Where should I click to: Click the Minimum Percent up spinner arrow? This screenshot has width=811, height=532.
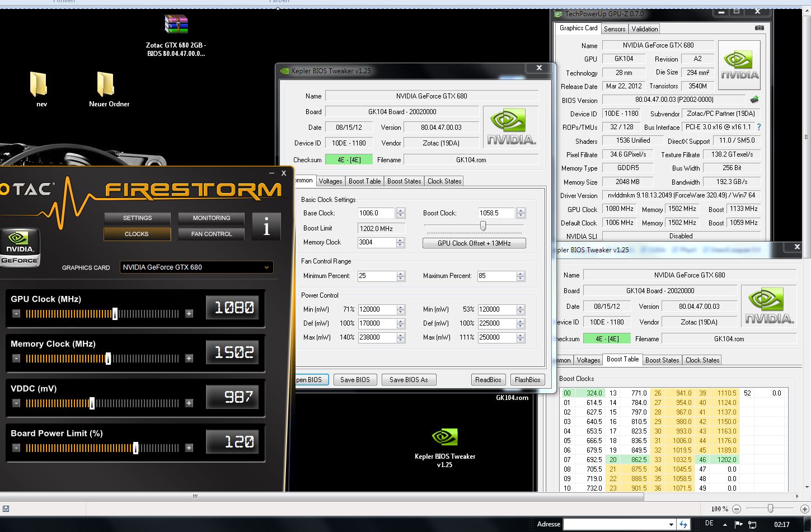coord(400,274)
